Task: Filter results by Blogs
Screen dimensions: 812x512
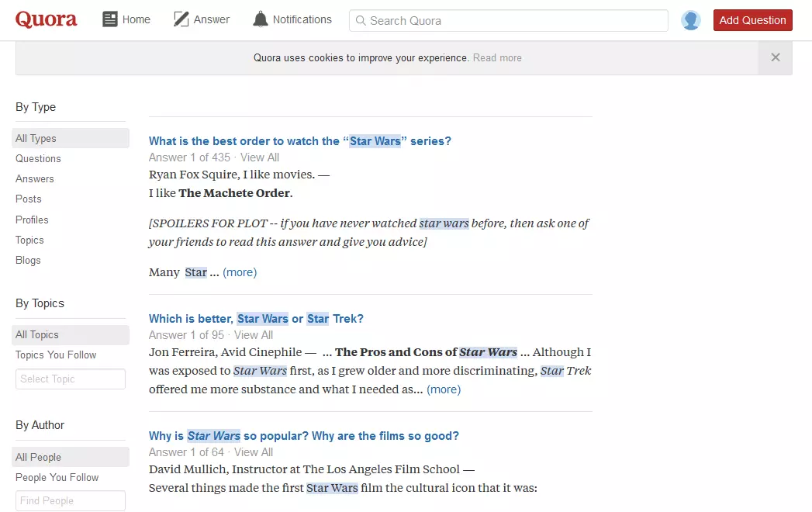Action: click(x=28, y=260)
